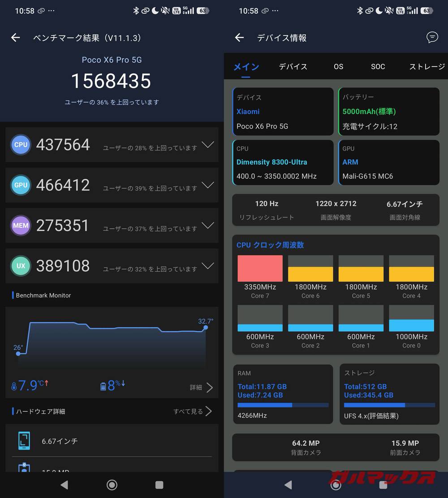Screen dimensions: 448x498
Task: Tap the battery icon beside 8%
Action: click(103, 386)
